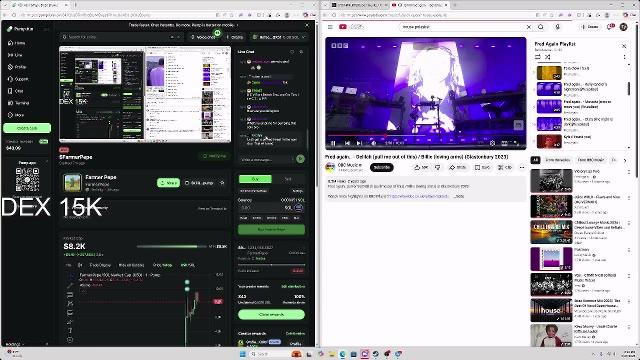This screenshot has height=360, width=640.
Task: Open Profile in the Pump.fun sidebar
Action: pyautogui.click(x=17, y=67)
